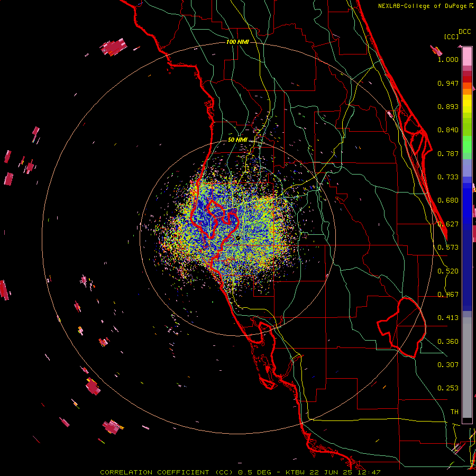Pick the lavender segment of color bar
476x476 pixels.
(x=467, y=168)
